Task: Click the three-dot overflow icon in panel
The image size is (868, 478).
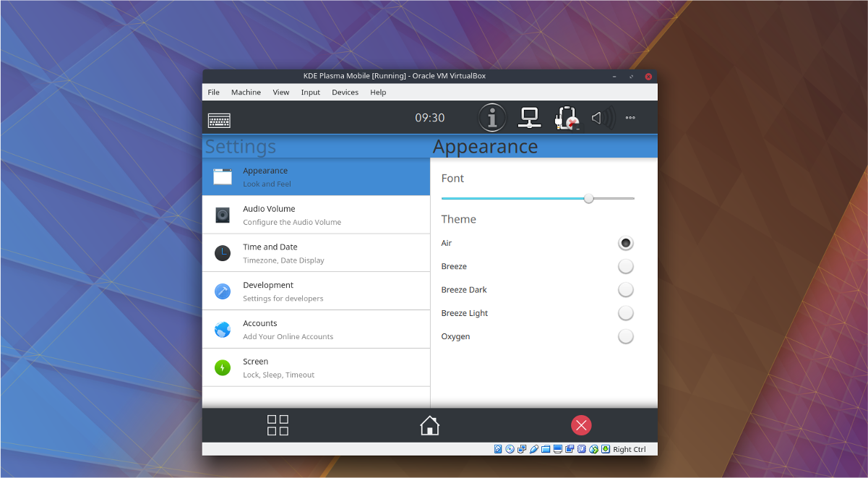Action: (630, 118)
